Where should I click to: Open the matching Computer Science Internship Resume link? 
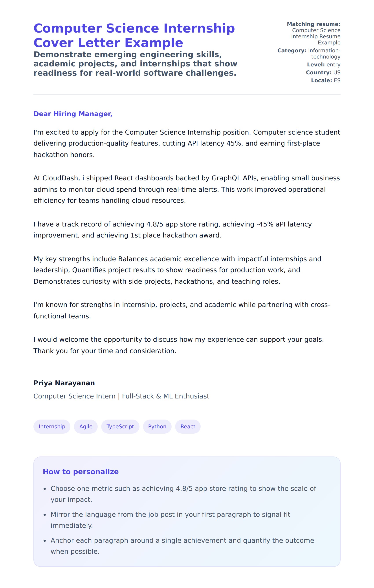click(316, 36)
